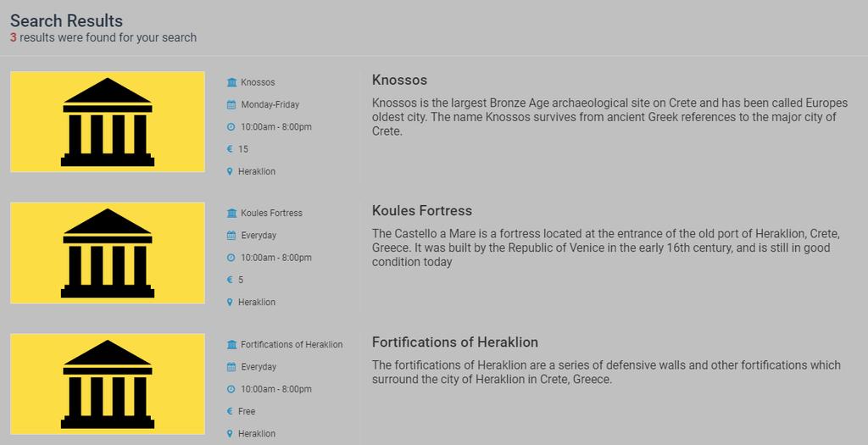
Task: Select the Fortifications of Heraklion thumbnail image
Action: tap(108, 384)
